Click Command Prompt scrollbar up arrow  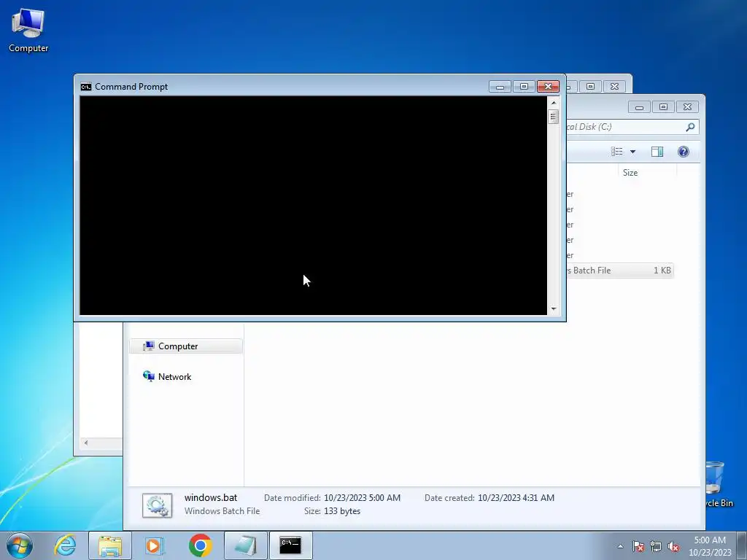point(553,103)
